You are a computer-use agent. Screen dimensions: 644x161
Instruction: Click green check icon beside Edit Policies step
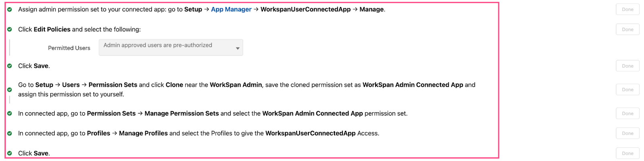pos(10,29)
